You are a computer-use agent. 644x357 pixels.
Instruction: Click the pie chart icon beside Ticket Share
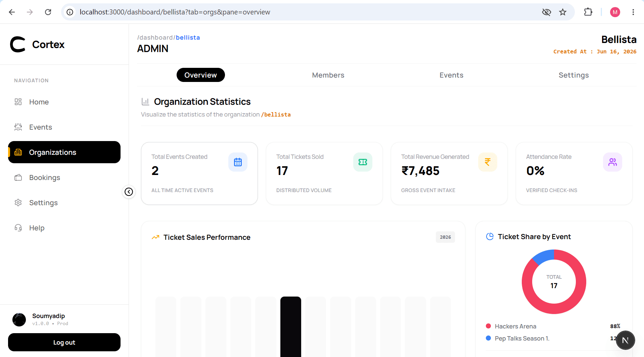click(490, 236)
